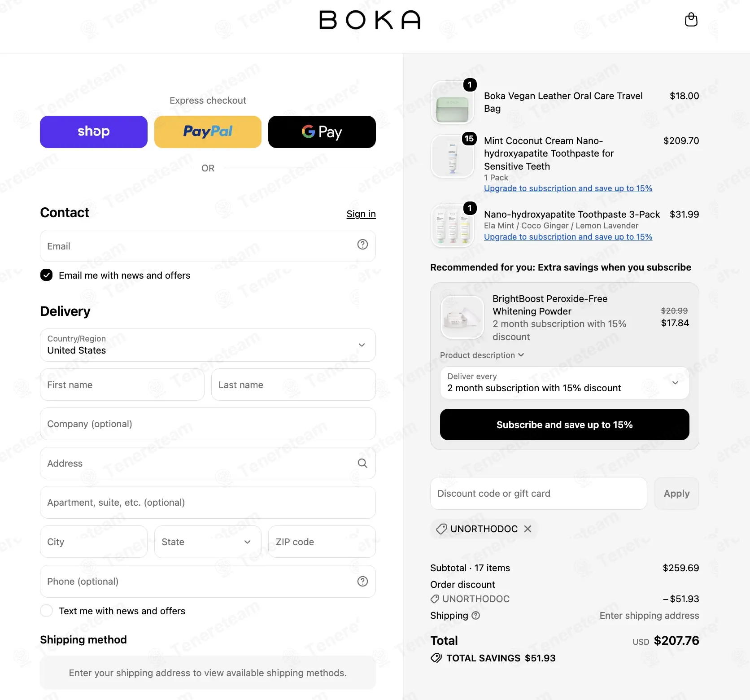The height and width of the screenshot is (700, 750).
Task: Click the phone field help icon
Action: tap(362, 582)
